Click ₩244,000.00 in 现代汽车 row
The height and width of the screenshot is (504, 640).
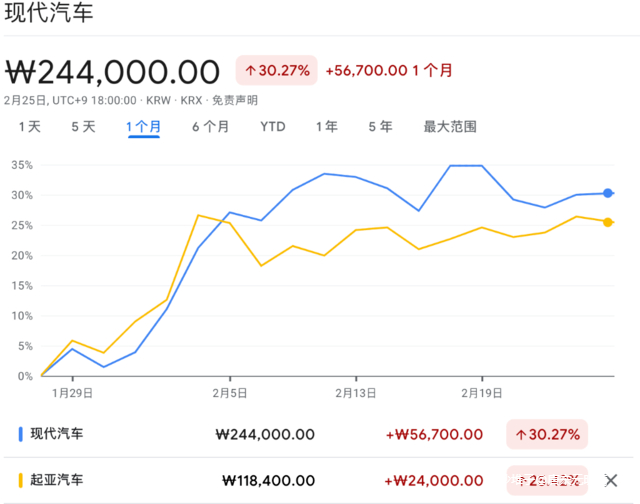click(x=265, y=434)
